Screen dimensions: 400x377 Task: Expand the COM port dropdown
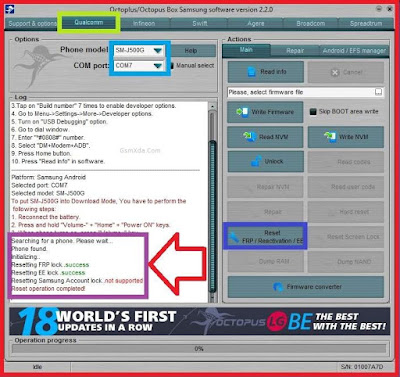click(157, 66)
